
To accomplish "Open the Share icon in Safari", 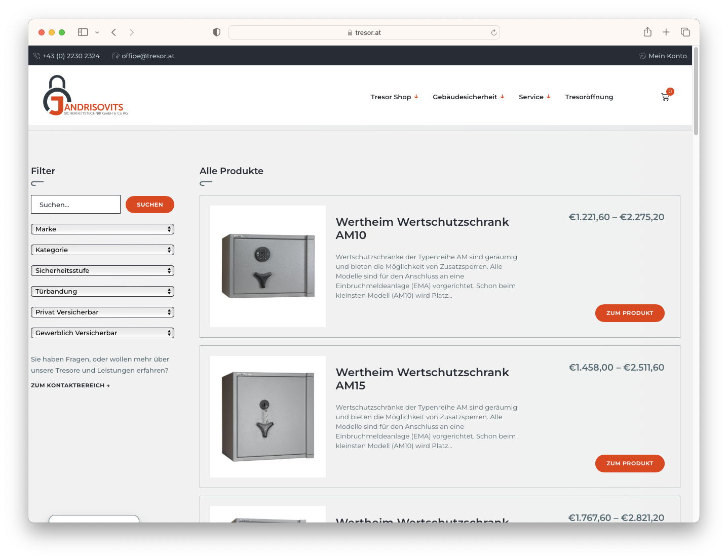I will (x=647, y=32).
